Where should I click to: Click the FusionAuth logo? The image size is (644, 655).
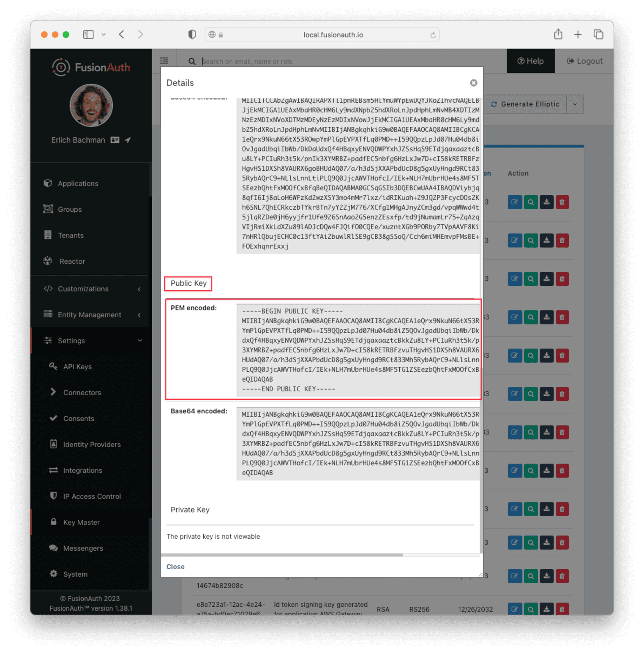(x=91, y=67)
